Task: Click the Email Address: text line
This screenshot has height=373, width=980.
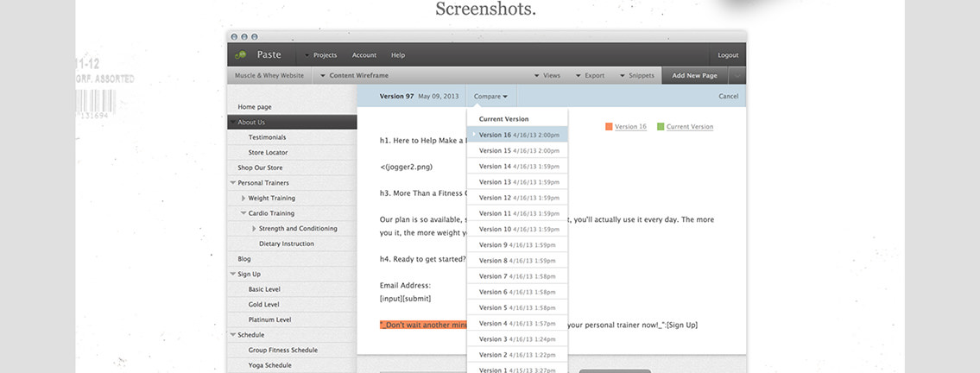Action: 405,286
